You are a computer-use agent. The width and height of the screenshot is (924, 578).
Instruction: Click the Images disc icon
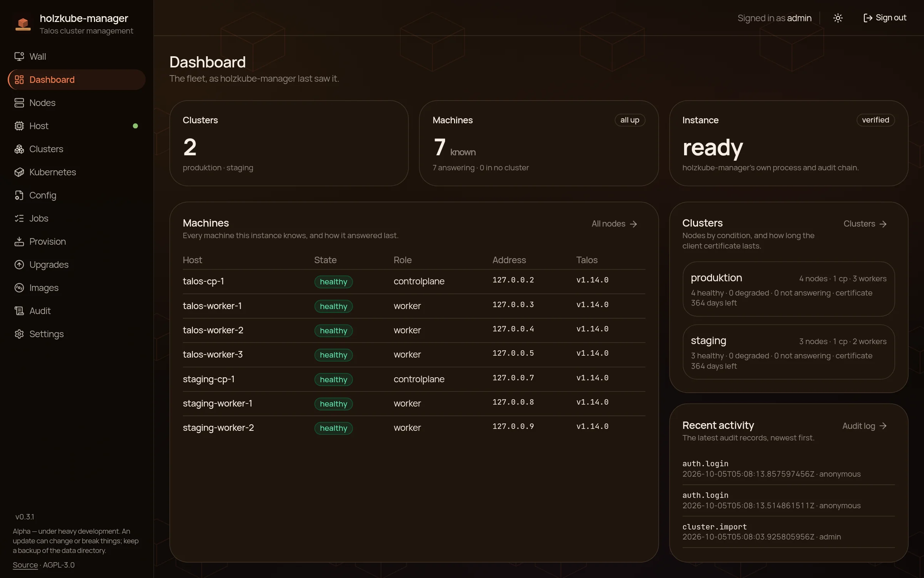click(x=19, y=288)
